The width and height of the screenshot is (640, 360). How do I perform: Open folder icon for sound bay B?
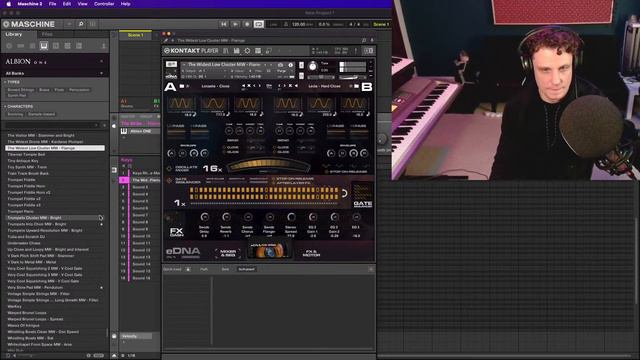pos(356,86)
